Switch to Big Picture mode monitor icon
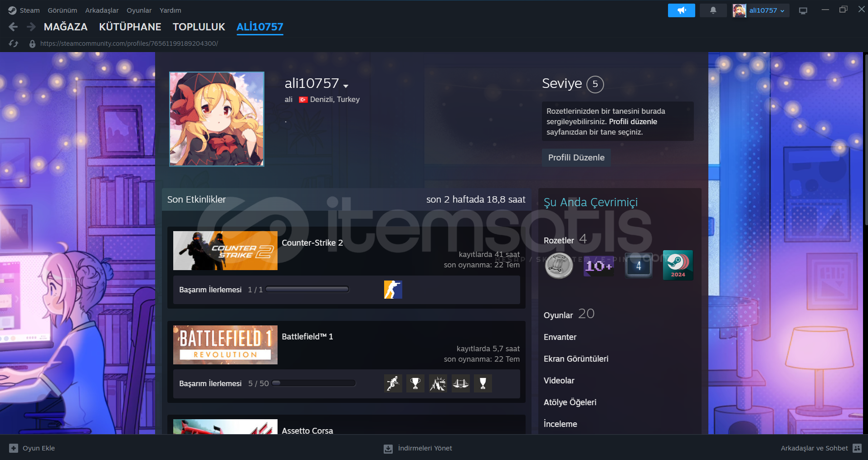868x460 pixels. pos(803,10)
